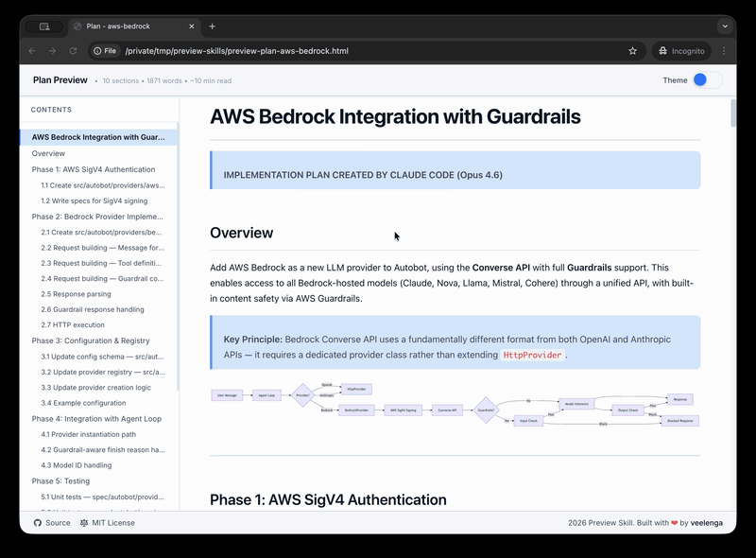Jump to Phase 4: Integration with Agent Loop
The height and width of the screenshot is (558, 756).
96,419
